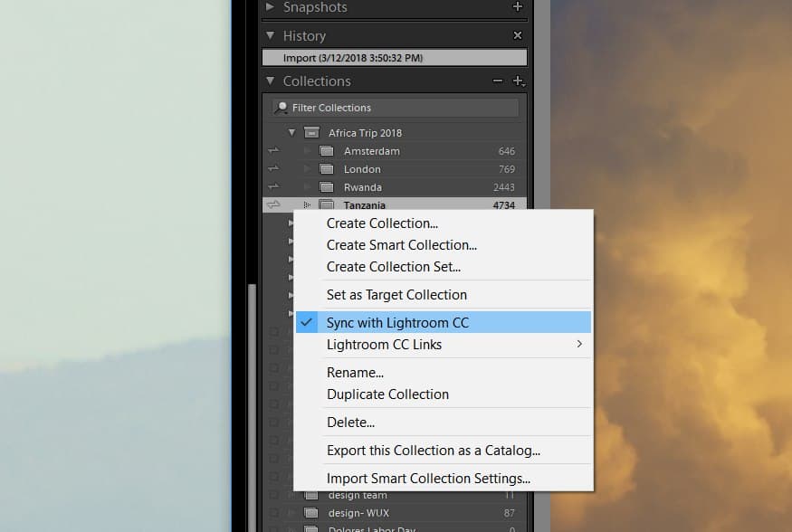The width and height of the screenshot is (792, 532).
Task: Choose Create Smart Collection... menu entry
Action: click(x=443, y=245)
